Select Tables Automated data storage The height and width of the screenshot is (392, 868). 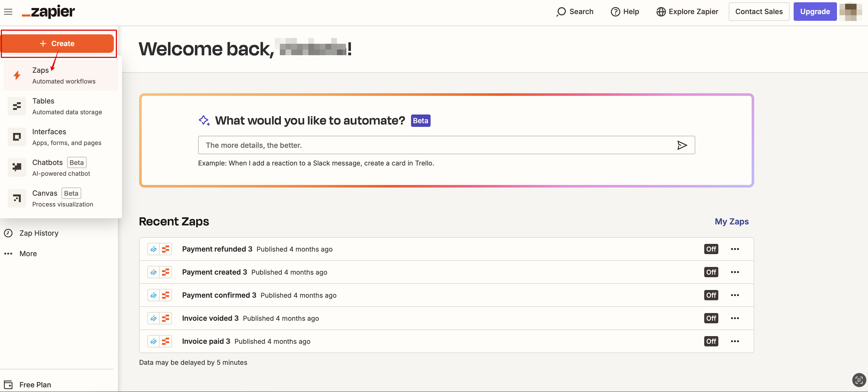point(61,106)
